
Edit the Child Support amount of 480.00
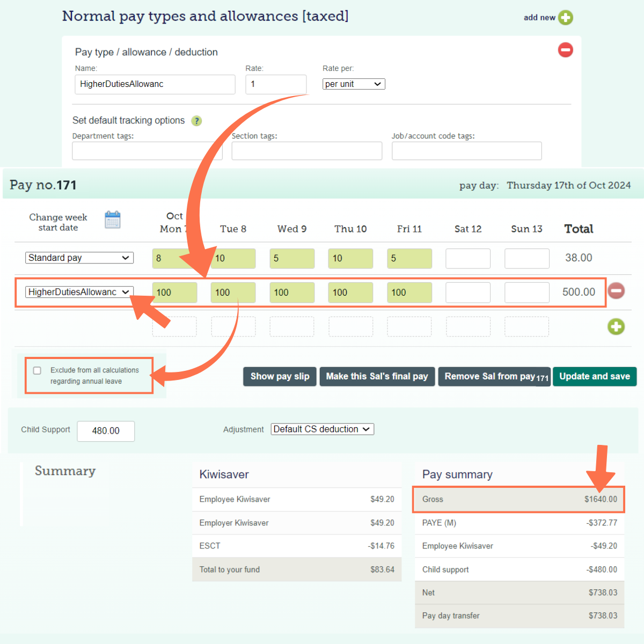click(x=106, y=431)
